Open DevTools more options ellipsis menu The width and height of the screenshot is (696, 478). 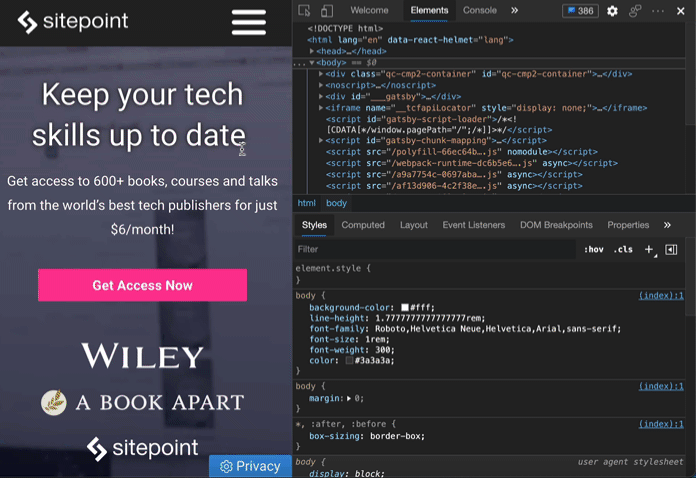click(x=658, y=11)
